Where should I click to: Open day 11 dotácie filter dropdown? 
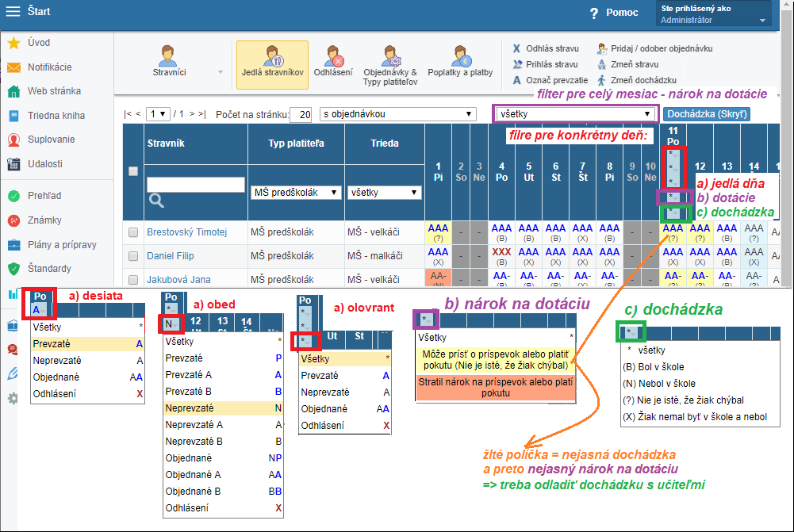click(673, 197)
